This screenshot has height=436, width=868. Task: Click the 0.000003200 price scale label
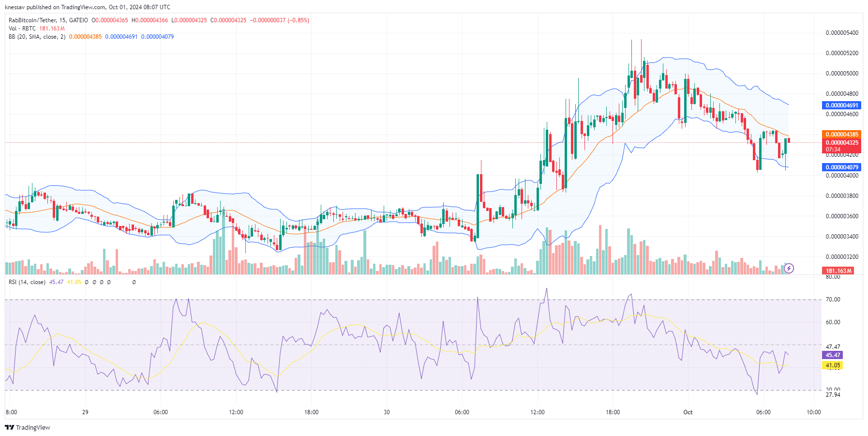point(842,257)
